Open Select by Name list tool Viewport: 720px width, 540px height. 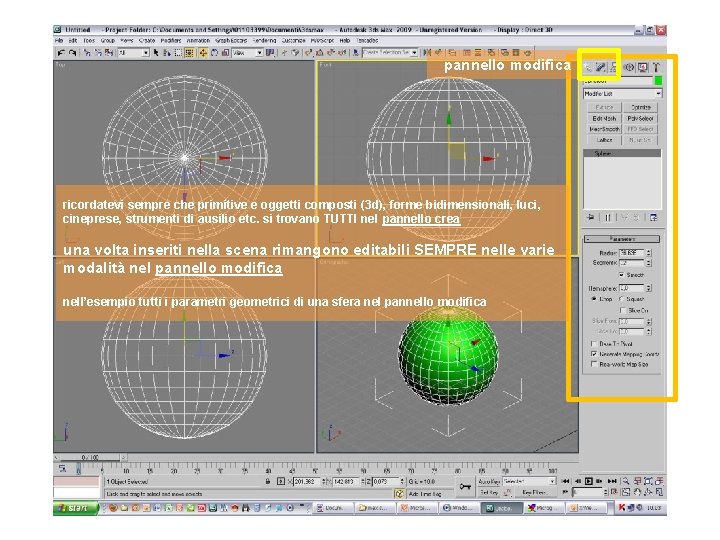[167, 53]
